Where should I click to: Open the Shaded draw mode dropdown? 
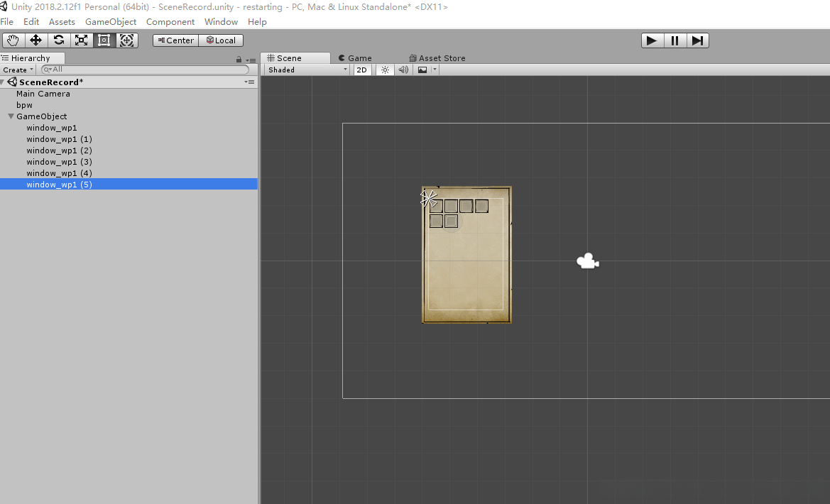pyautogui.click(x=307, y=70)
